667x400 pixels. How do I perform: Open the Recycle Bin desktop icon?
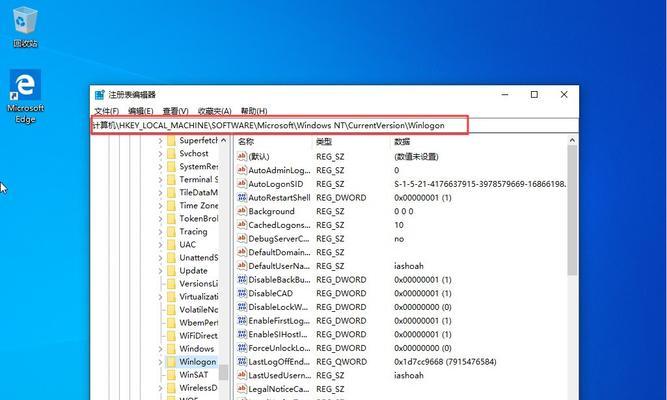tap(26, 26)
